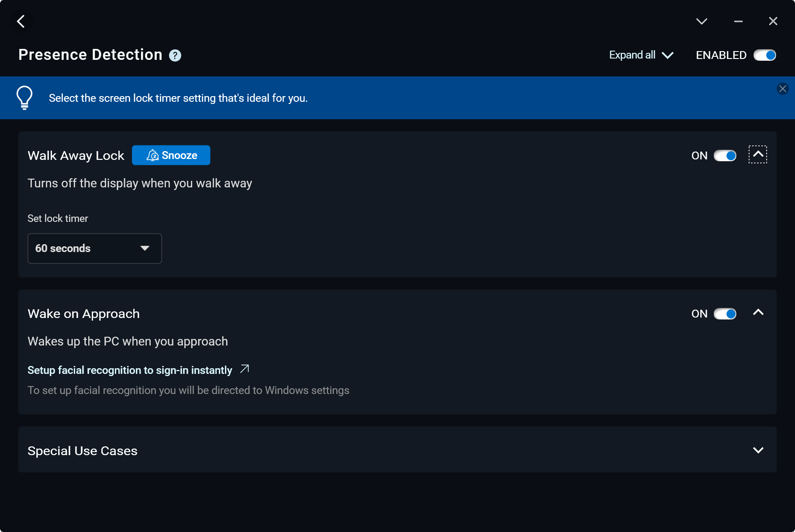Disable the main ENABLED toggle
795x532 pixels.
click(764, 55)
